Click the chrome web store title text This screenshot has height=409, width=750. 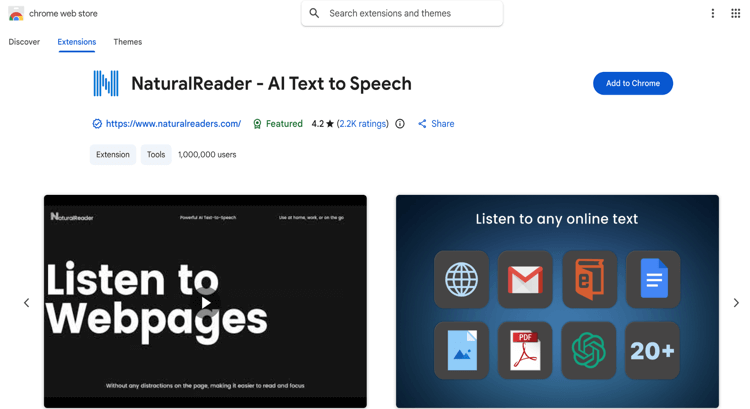point(63,13)
